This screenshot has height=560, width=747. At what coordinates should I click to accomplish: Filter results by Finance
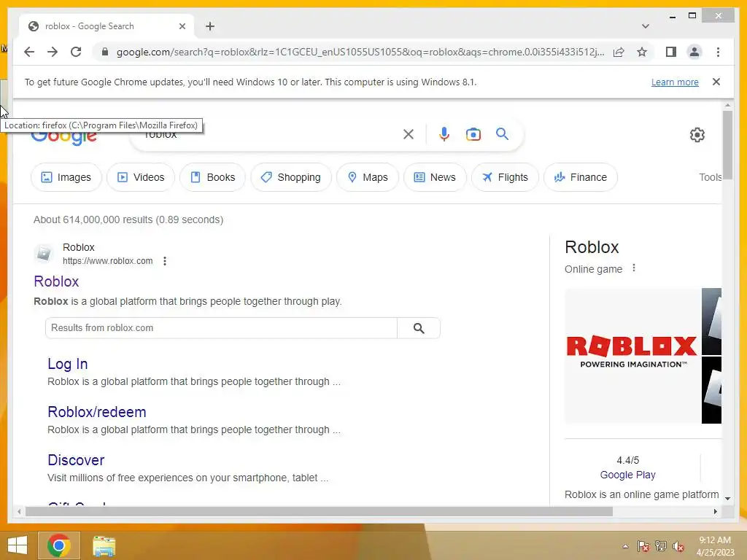580,177
